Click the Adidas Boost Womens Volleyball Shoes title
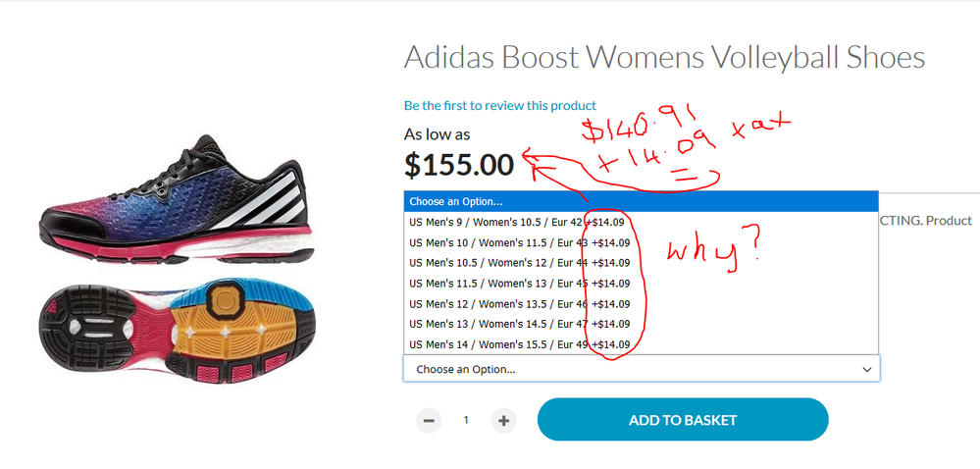Image resolution: width=980 pixels, height=469 pixels. click(664, 58)
